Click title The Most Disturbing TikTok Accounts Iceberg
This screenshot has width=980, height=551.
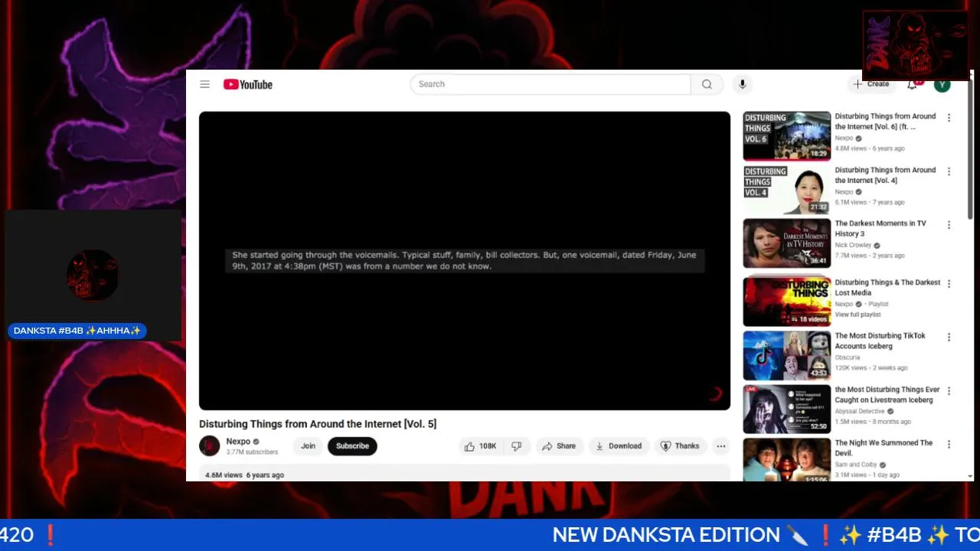tap(880, 341)
